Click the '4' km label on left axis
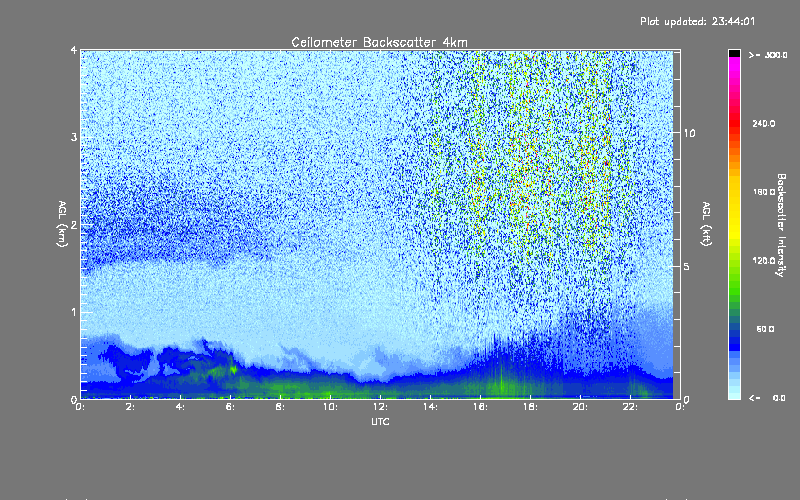Screen dimensions: 800x500 pos(74,50)
